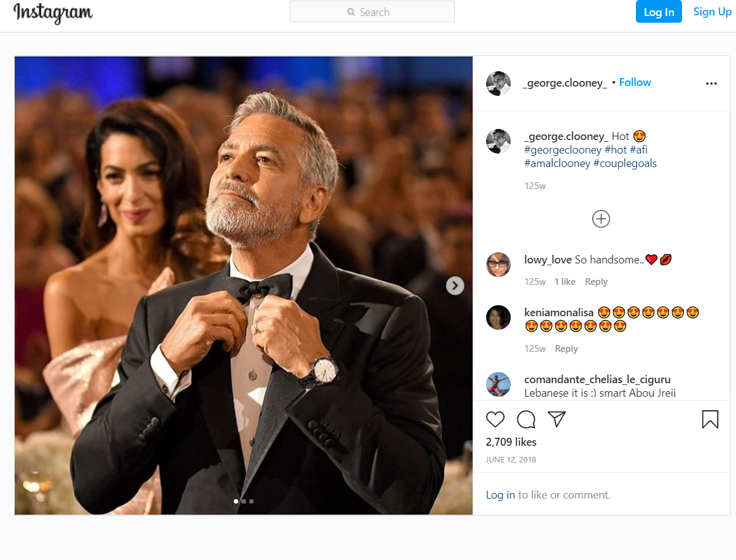Follow the _george.clooney_ account
The width and height of the screenshot is (736, 560).
click(635, 82)
